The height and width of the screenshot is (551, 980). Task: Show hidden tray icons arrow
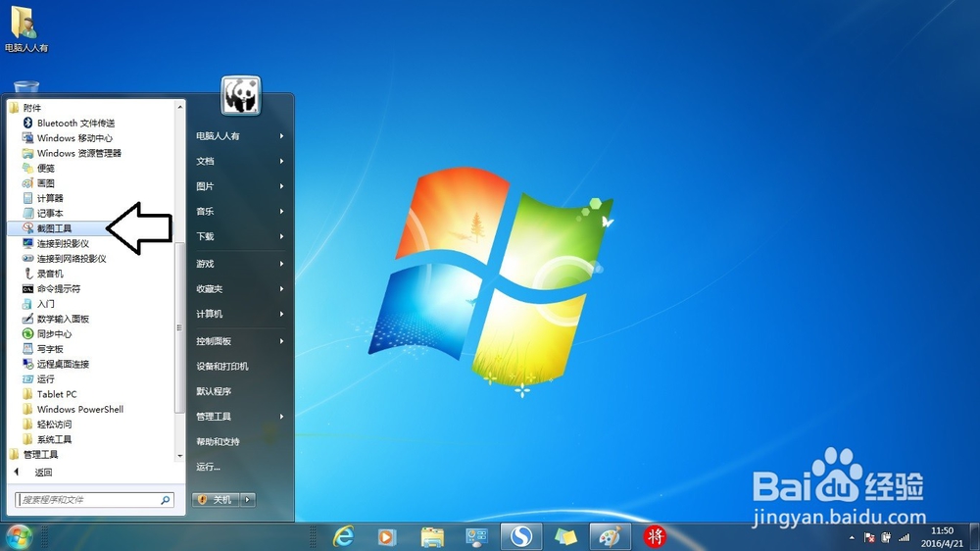pos(852,538)
